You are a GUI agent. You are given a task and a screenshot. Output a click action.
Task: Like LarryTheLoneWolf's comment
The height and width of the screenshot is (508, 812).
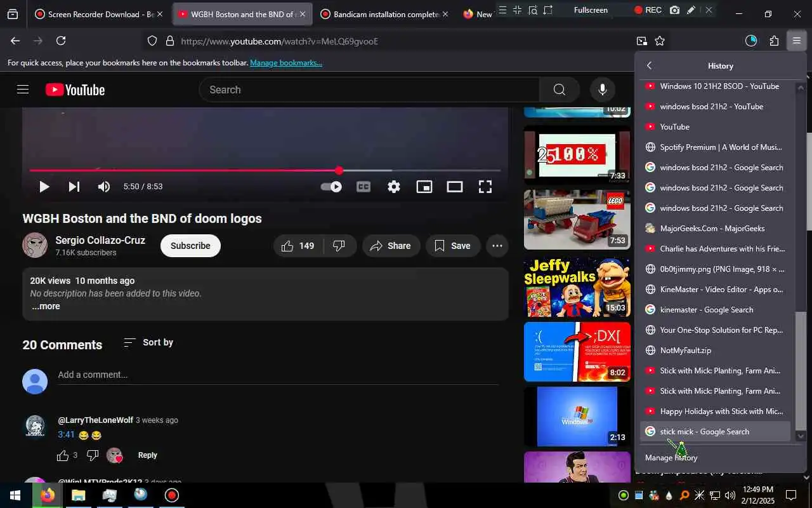63,455
